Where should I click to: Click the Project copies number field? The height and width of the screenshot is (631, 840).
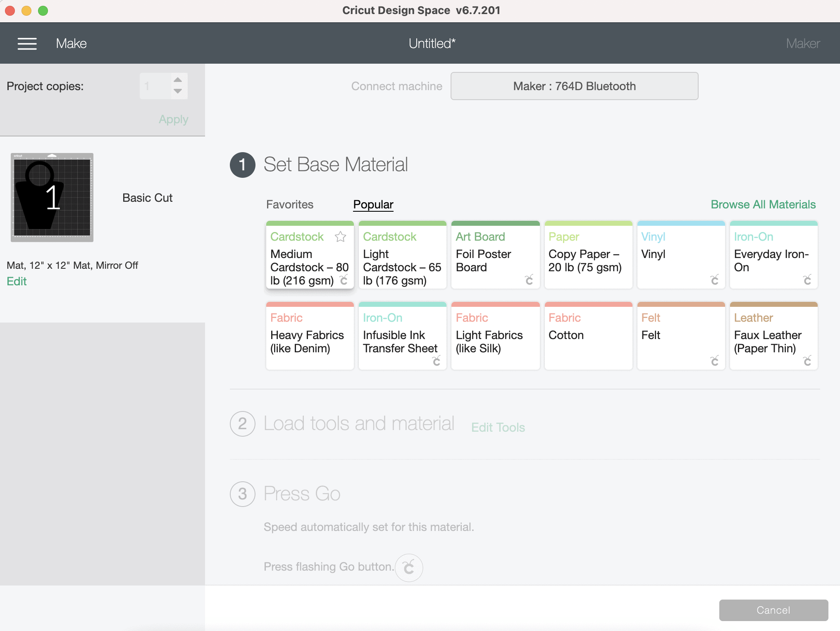(x=155, y=86)
